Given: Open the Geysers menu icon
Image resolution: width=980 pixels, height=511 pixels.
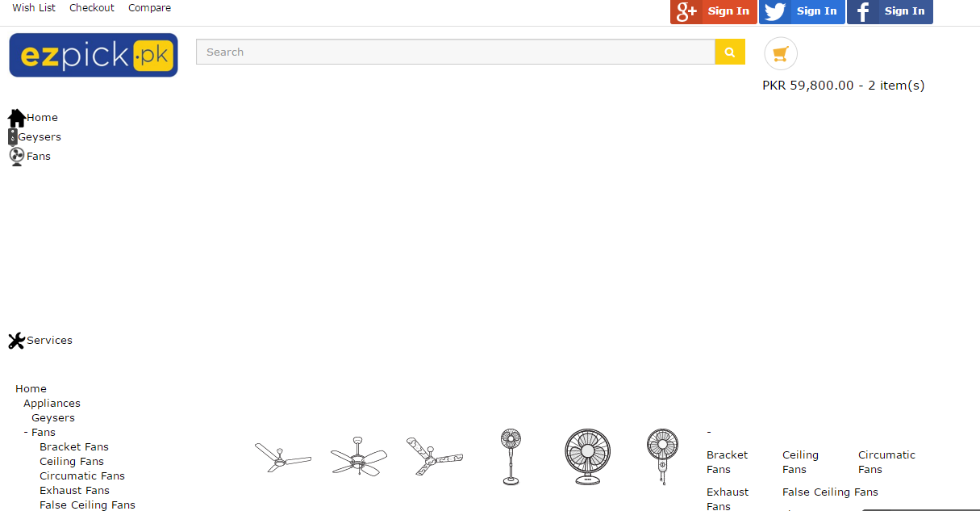Looking at the screenshot, I should click(13, 137).
